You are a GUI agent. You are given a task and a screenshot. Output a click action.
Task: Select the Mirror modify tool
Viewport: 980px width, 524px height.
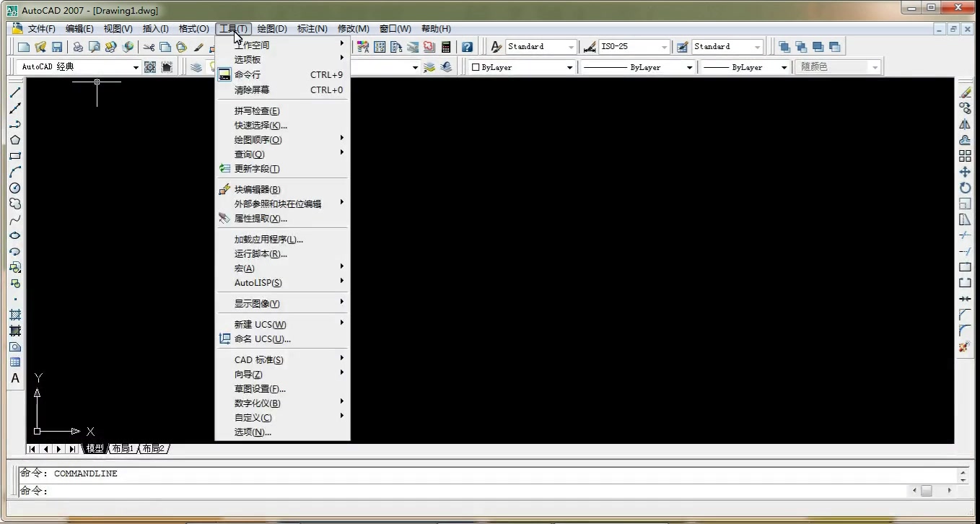pyautogui.click(x=965, y=124)
